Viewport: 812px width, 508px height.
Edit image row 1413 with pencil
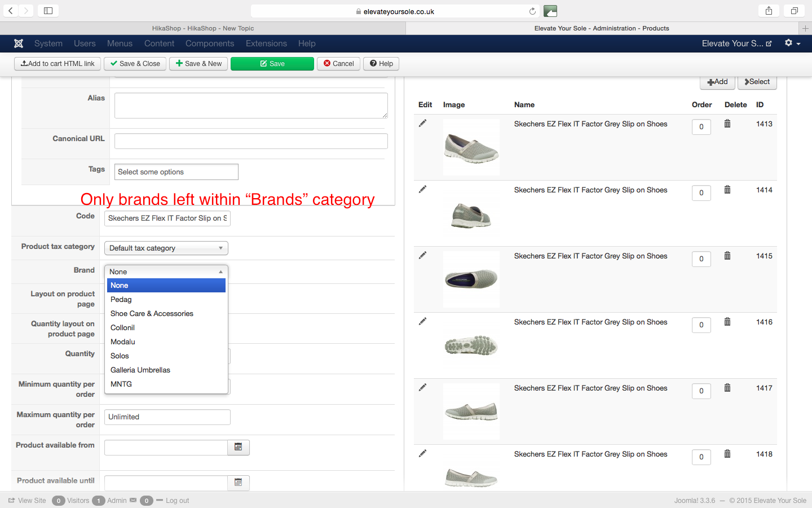[422, 124]
